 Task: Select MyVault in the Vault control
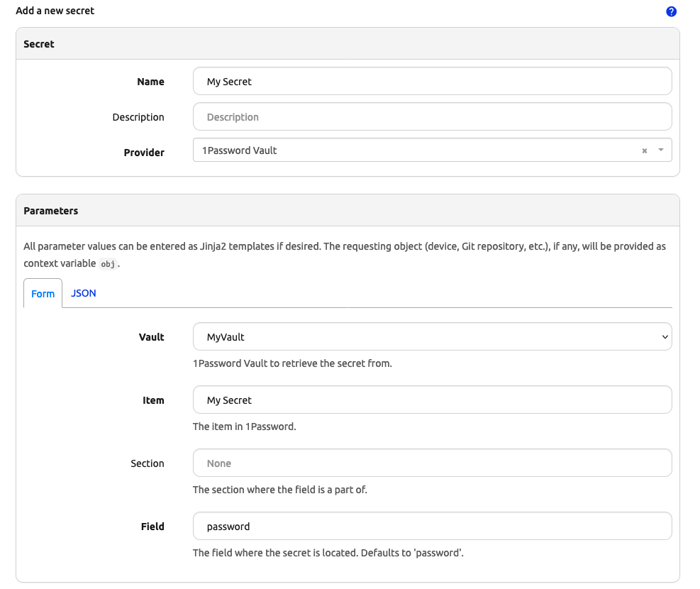tap(432, 337)
